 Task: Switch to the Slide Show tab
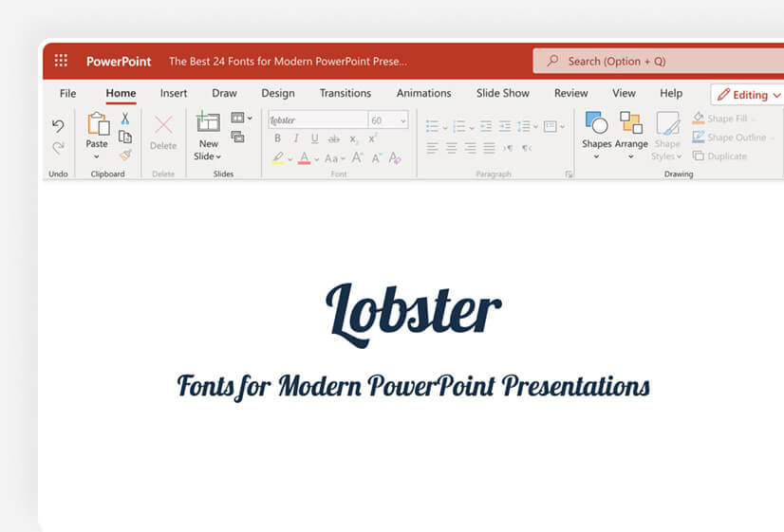pos(502,93)
